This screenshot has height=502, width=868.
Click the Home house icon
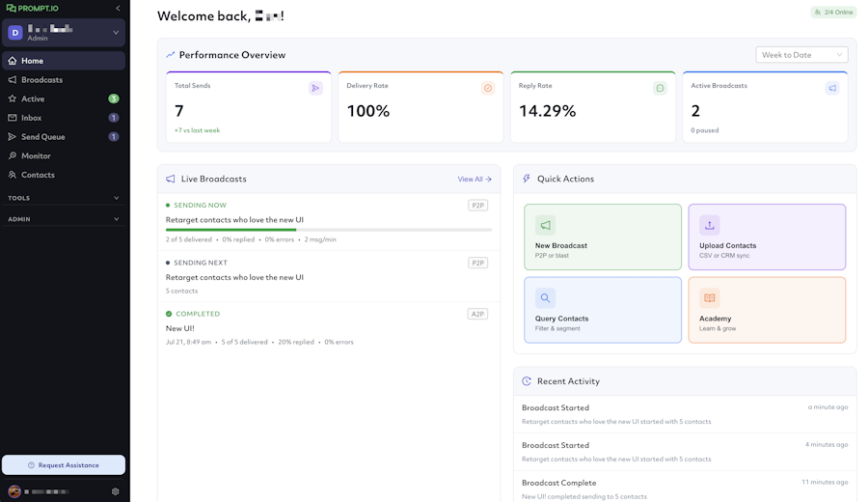pos(13,61)
